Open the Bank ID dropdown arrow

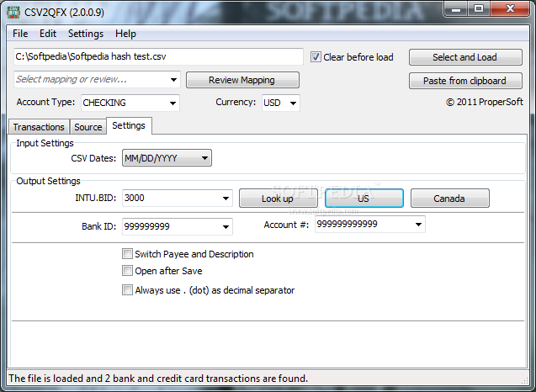click(226, 226)
